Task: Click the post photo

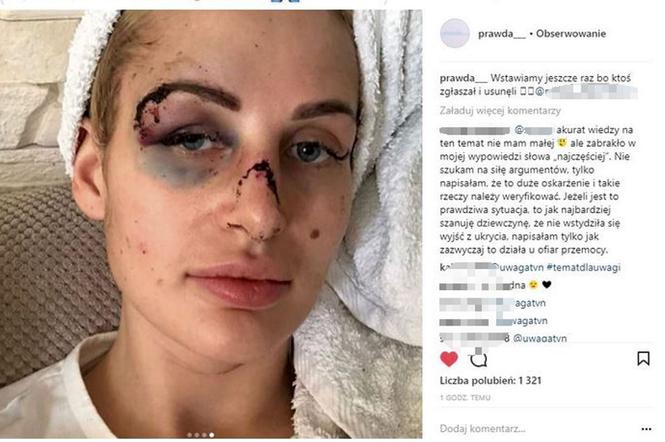Action: tap(211, 224)
